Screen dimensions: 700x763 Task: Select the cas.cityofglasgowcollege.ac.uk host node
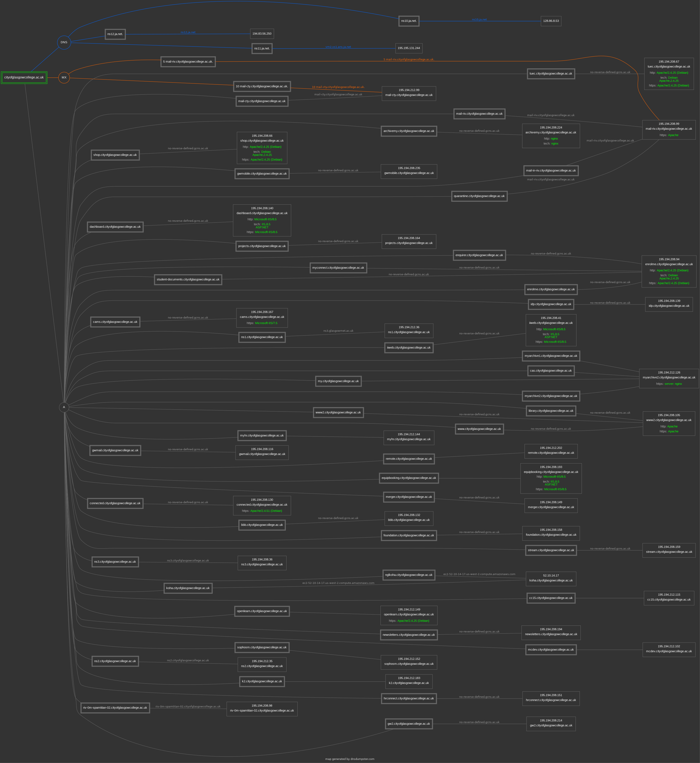pyautogui.click(x=551, y=371)
